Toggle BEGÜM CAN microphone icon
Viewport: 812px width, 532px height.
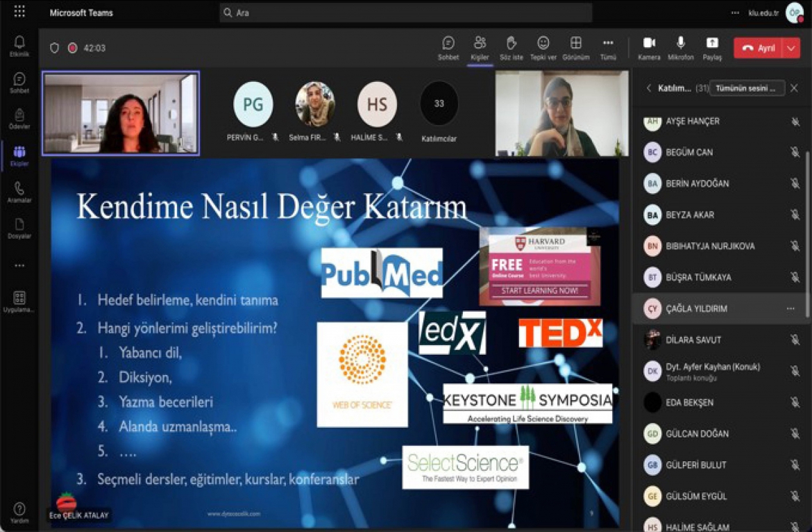[x=795, y=152]
